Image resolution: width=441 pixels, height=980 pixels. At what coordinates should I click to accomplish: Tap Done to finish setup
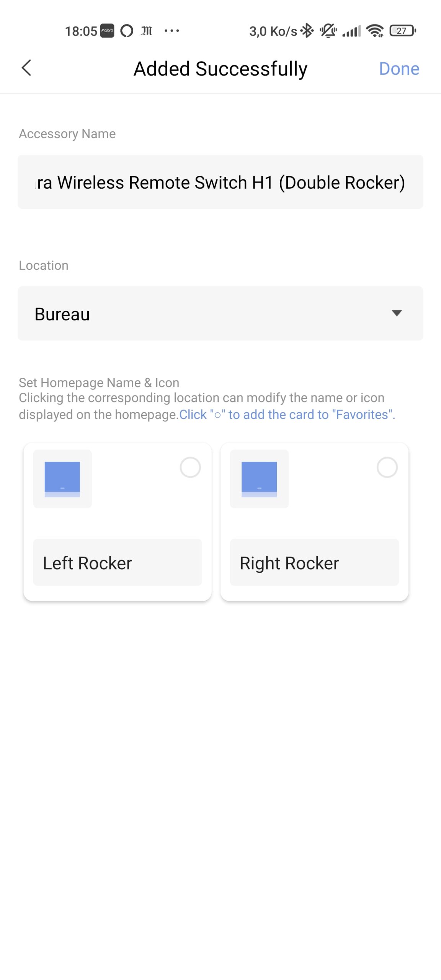coord(399,69)
